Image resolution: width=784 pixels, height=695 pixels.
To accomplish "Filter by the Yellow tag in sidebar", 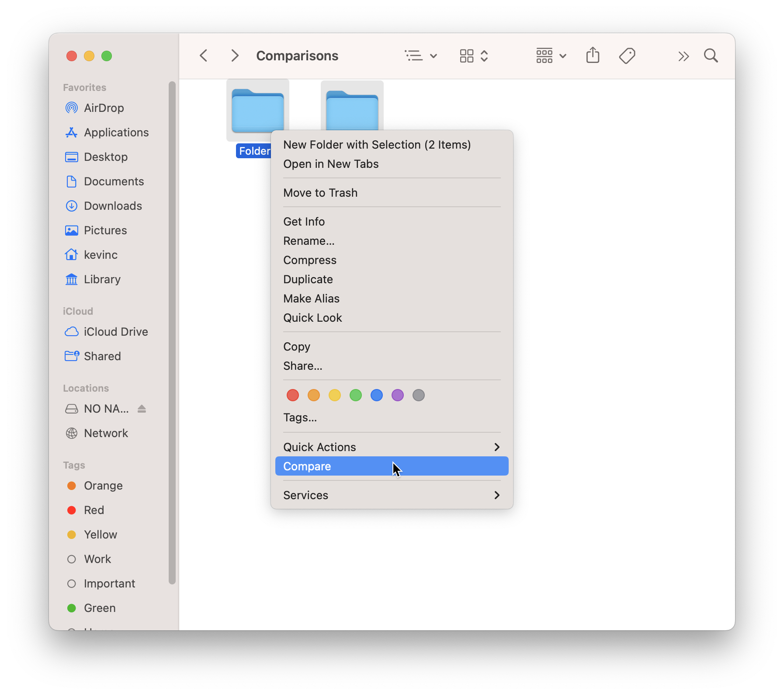I will coord(92,535).
